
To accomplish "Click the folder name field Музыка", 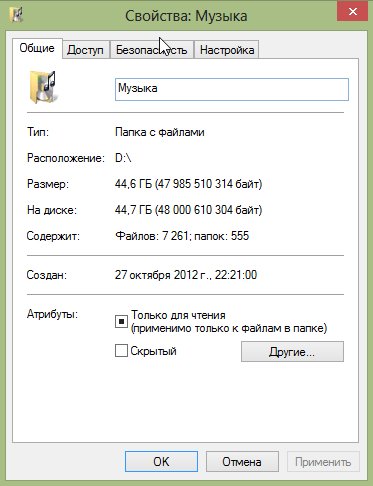I will 232,89.
